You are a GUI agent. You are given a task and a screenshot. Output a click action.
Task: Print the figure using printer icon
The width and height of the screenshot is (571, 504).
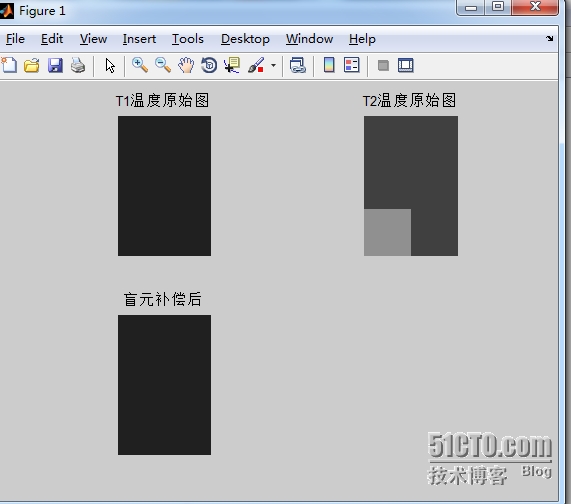78,66
